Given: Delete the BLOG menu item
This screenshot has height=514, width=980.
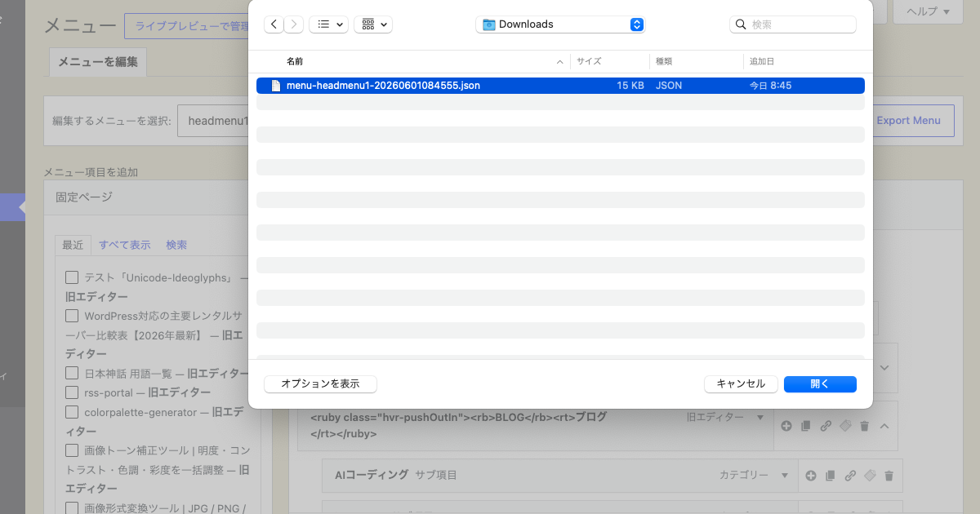Looking at the screenshot, I should 865,426.
